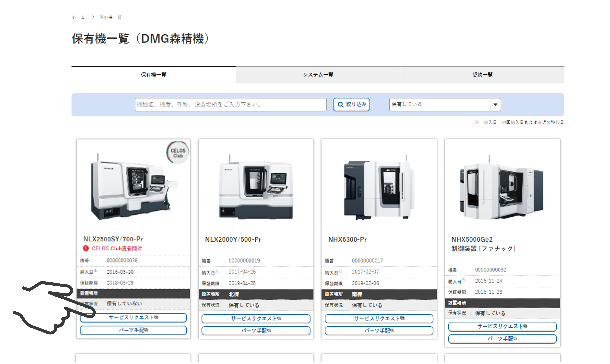Viewport: 610px width, 364px height.
Task: Click warranty date 2019-02-06
Action: 366,283
